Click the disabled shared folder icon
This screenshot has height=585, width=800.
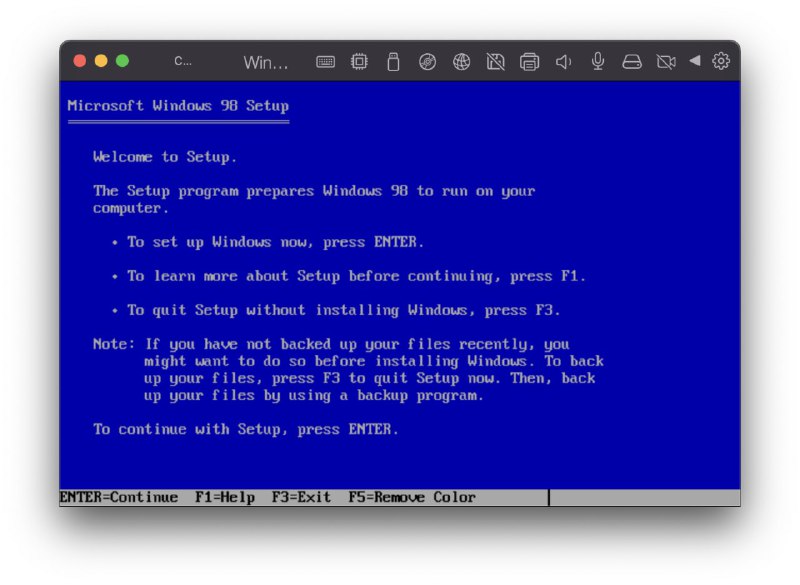tap(495, 62)
